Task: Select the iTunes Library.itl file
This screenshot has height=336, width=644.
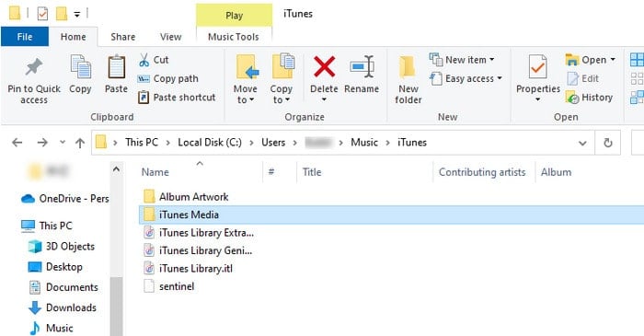Action: (x=188, y=269)
